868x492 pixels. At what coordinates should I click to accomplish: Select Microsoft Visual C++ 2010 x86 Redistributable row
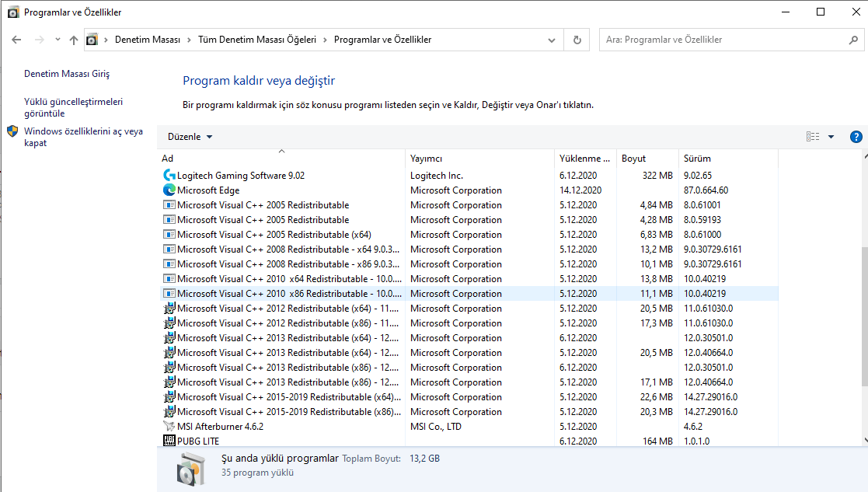[469, 293]
